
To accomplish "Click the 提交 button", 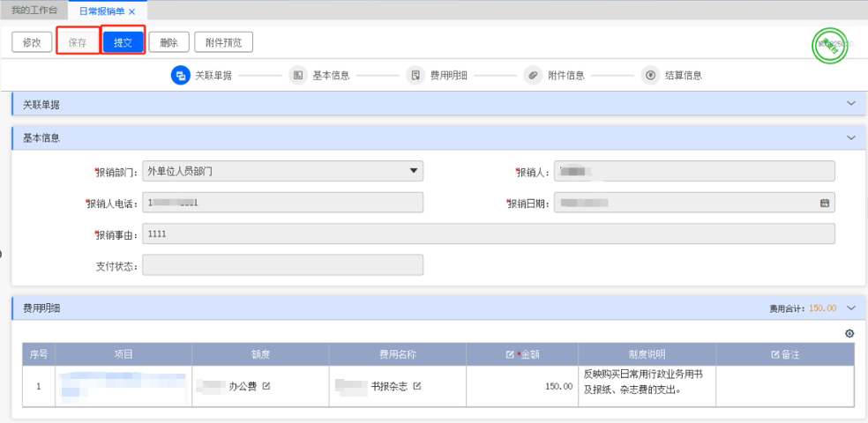I will point(122,42).
